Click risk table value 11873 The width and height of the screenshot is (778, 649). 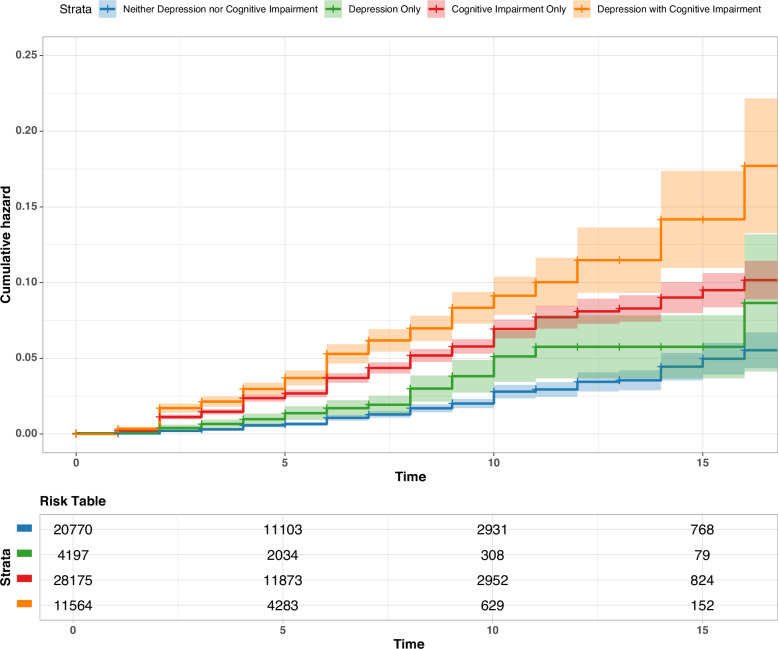(x=282, y=580)
